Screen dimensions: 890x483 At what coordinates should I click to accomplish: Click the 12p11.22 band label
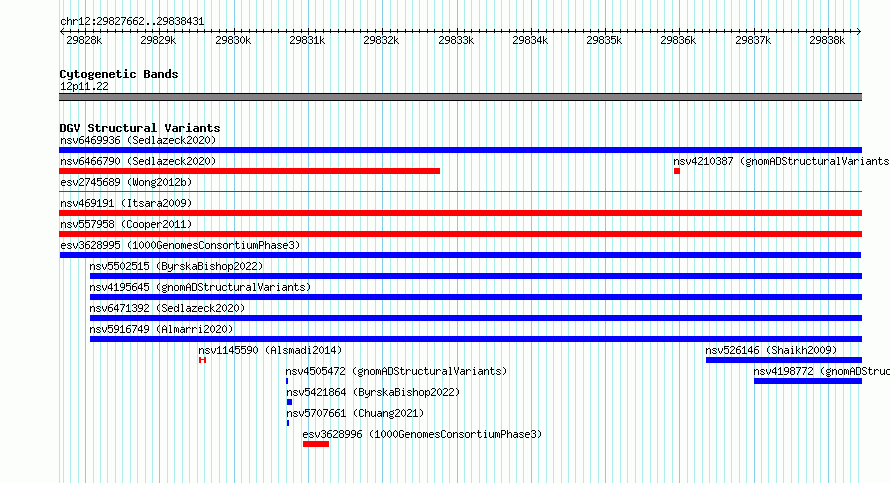pyautogui.click(x=84, y=86)
